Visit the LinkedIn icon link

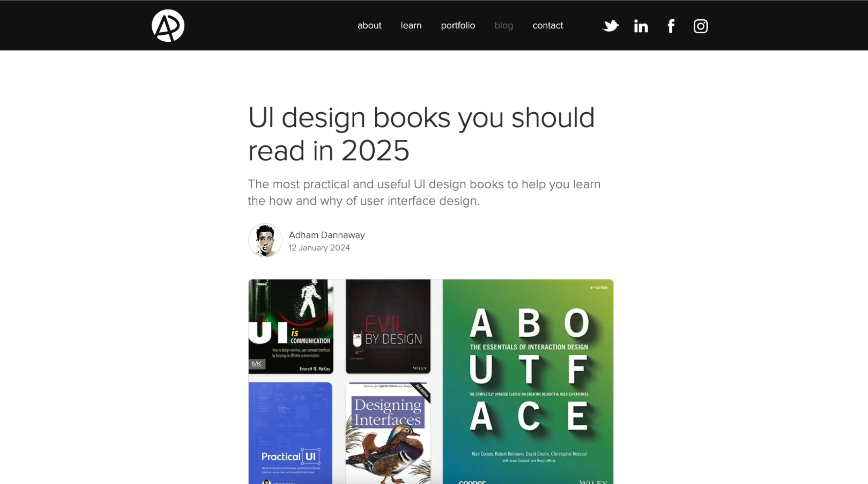[641, 26]
